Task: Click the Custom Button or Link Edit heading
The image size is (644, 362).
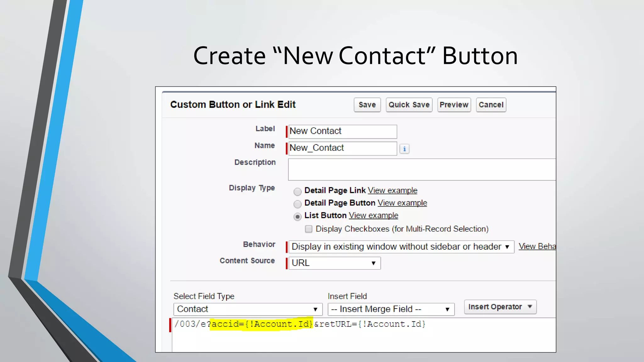Action: tap(233, 105)
